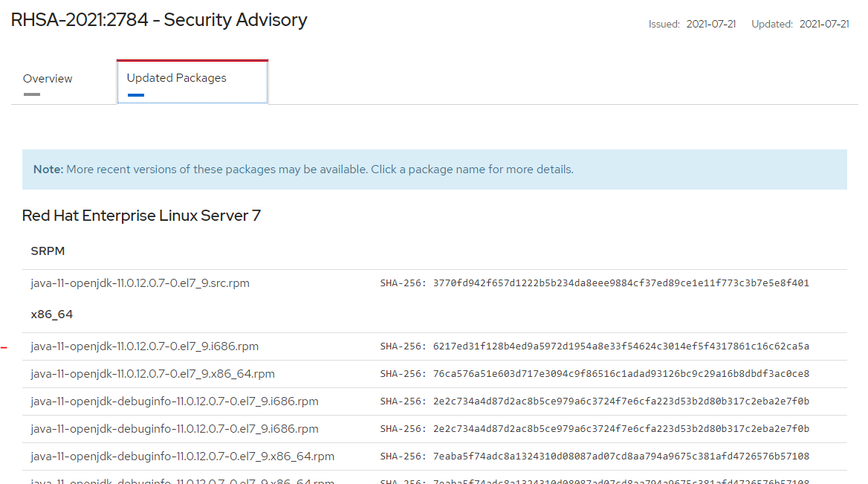Click Red Hat Enterprise Linux Server 7 heading

point(141,216)
